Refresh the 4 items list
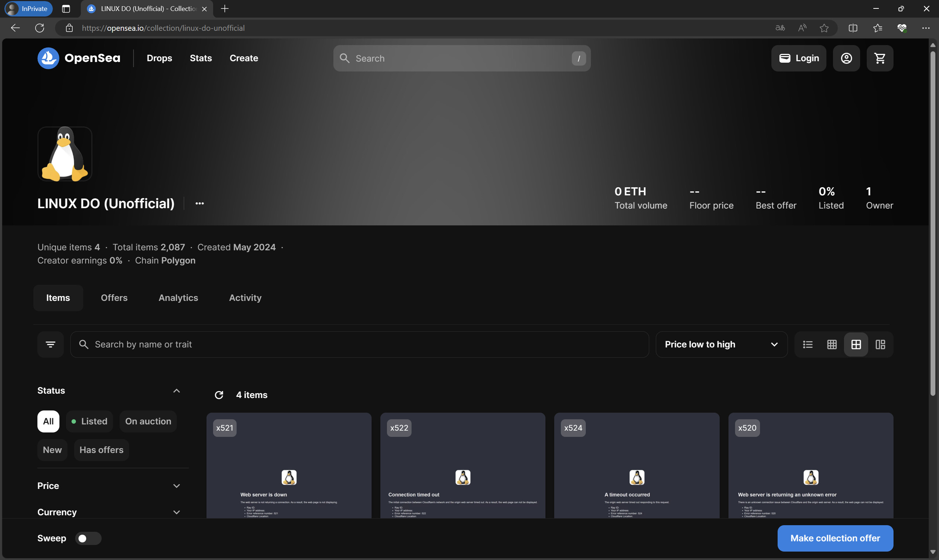Viewport: 939px width, 560px height. pyautogui.click(x=219, y=395)
